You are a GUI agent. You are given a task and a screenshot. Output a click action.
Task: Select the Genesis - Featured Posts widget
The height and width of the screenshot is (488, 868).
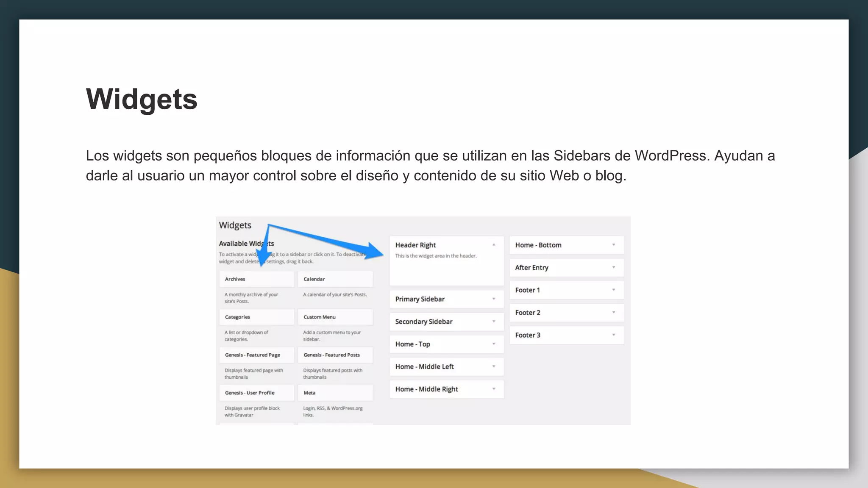point(335,355)
